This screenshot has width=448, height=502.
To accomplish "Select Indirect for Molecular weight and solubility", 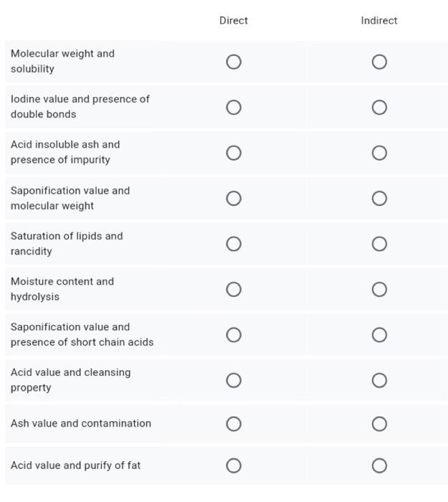I will [x=379, y=62].
